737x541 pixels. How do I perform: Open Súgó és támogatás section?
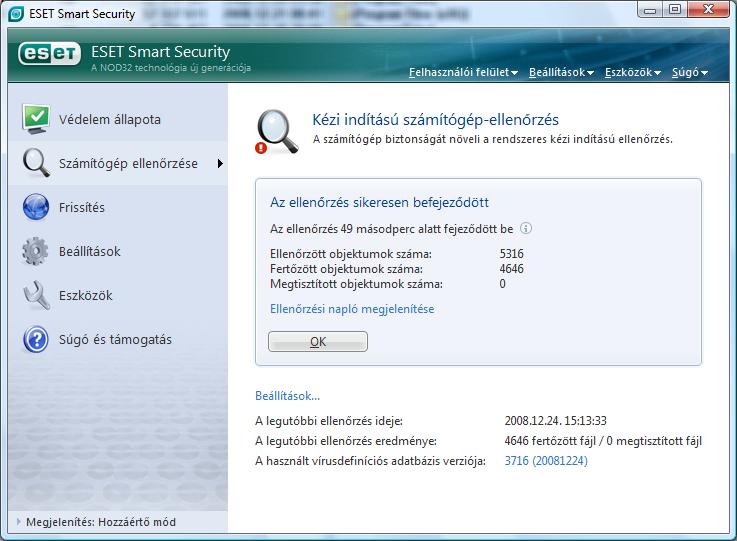(x=118, y=339)
